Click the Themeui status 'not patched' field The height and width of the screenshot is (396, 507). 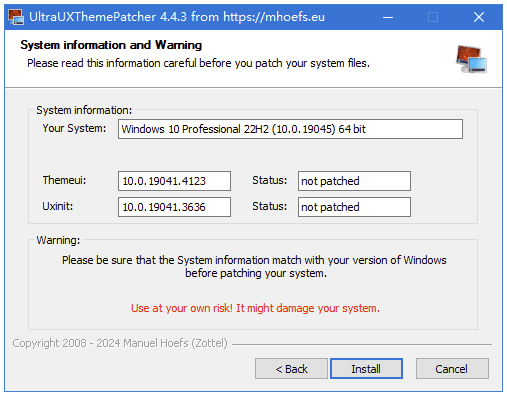(x=354, y=181)
